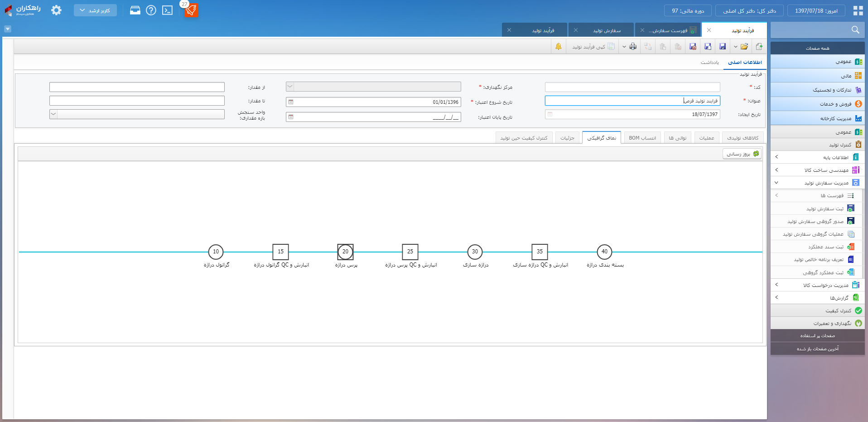Open the فروش و خدمات module
Viewport: 868px width, 422px height.
tap(818, 104)
